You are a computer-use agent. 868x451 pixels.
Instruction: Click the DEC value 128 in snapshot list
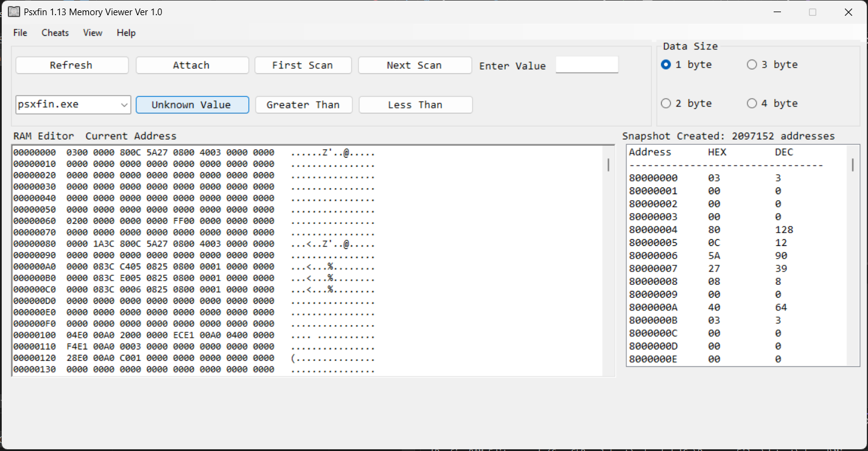click(x=784, y=230)
